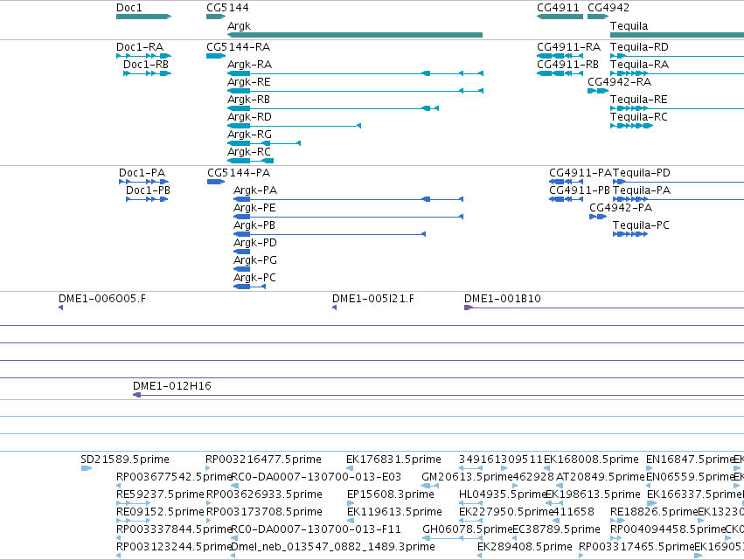This screenshot has height=560, width=744.
Task: Click the Tequila-RD transcript label
Action: pos(639,47)
